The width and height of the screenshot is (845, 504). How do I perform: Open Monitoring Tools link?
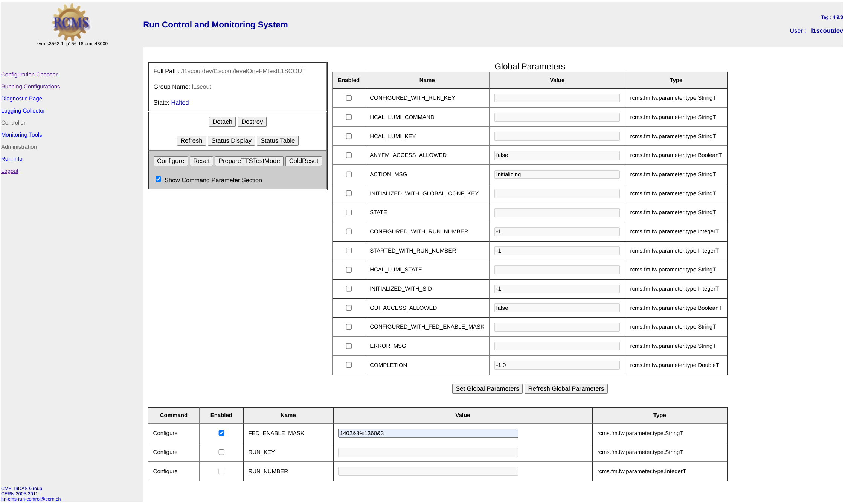21,135
